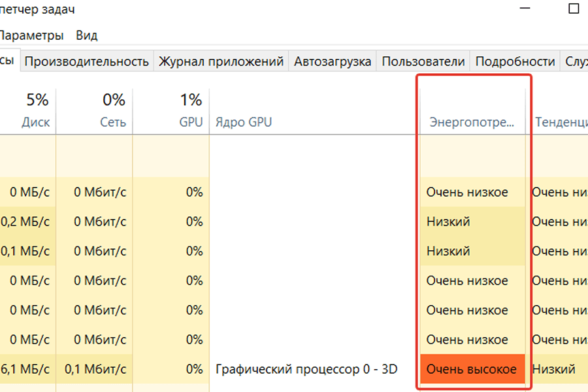Sort by the Энергопотребление column header
This screenshot has height=392, width=588.
471,122
